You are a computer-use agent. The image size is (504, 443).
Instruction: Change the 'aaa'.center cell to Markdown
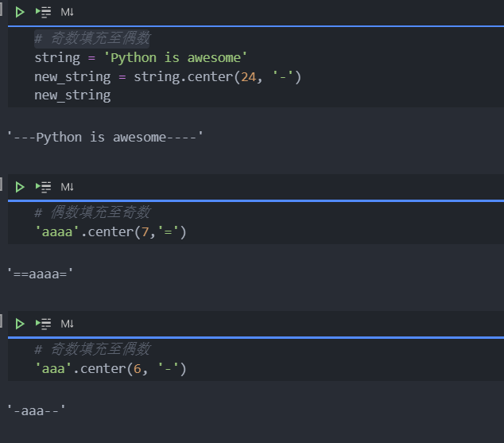point(67,324)
